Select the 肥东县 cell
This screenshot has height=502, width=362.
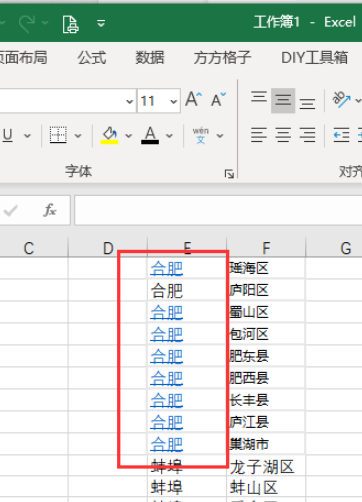coord(266,356)
